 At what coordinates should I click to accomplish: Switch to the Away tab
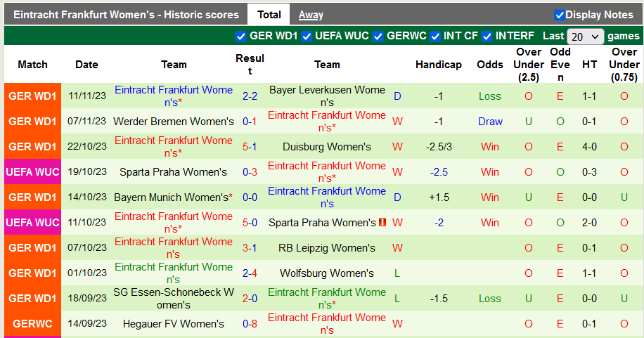(x=311, y=15)
